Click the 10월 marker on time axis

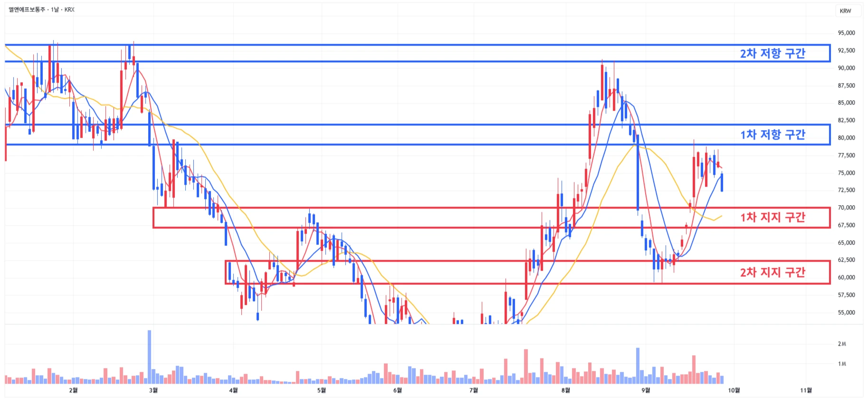pos(734,390)
